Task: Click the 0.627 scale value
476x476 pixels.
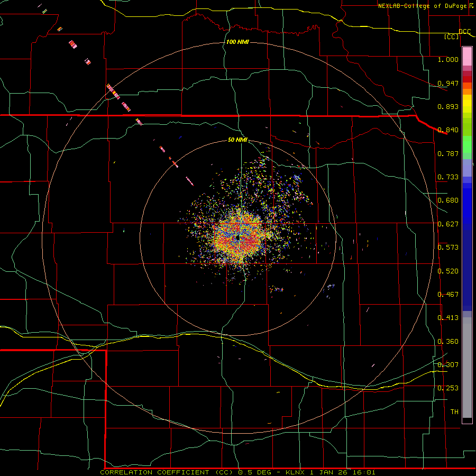Action: pos(448,224)
